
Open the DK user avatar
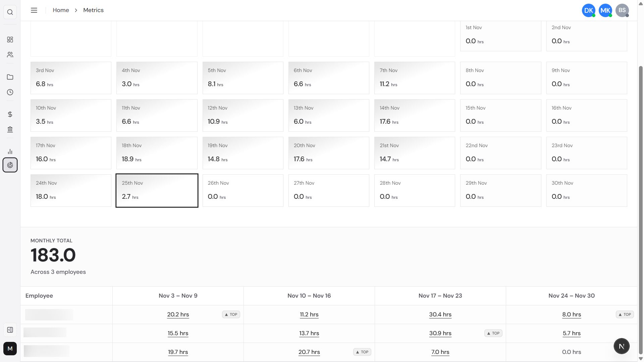pos(588,10)
